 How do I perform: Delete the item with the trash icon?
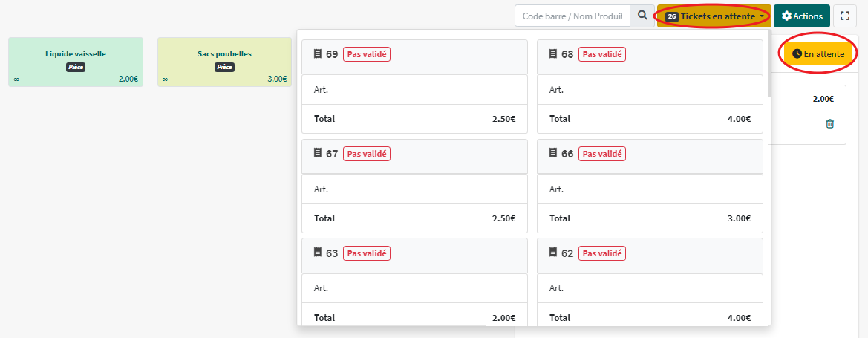(x=830, y=124)
